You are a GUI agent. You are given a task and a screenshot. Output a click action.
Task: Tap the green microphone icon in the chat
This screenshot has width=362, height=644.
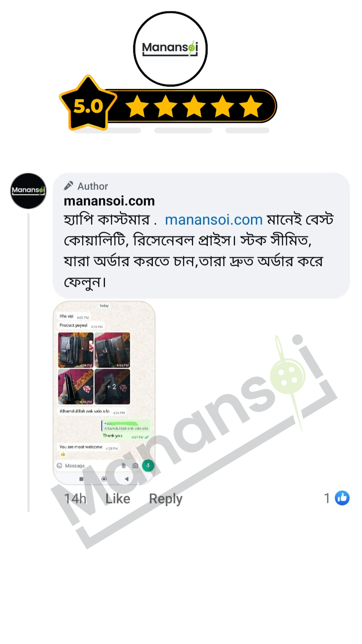(x=148, y=465)
